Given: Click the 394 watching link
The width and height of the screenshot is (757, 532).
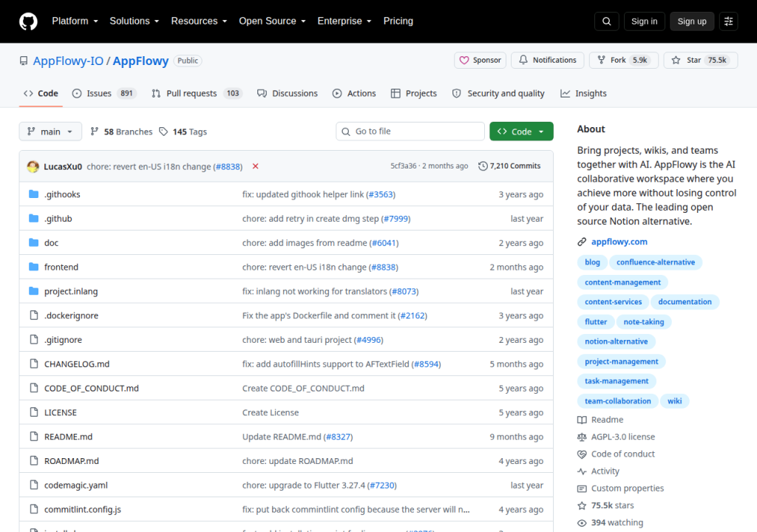Looking at the screenshot, I should click(x=610, y=522).
